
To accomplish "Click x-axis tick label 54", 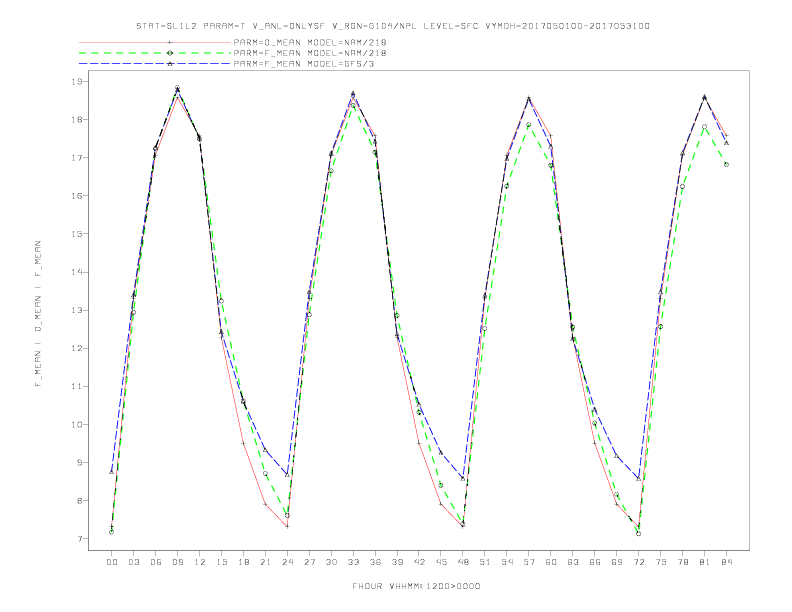I will click(507, 562).
